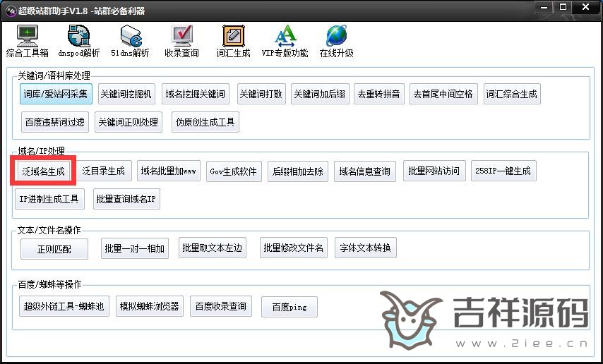Open the 词汇生成 icon

click(x=233, y=41)
